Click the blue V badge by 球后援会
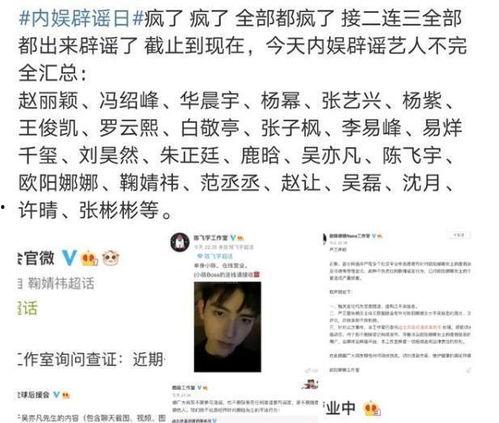The height and width of the screenshot is (423, 499). pyautogui.click(x=57, y=395)
